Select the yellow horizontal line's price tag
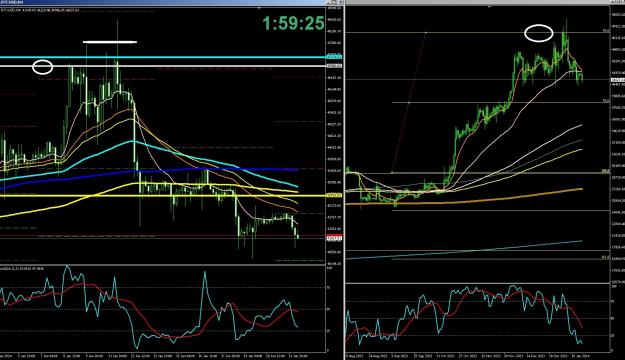 [x=334, y=195]
